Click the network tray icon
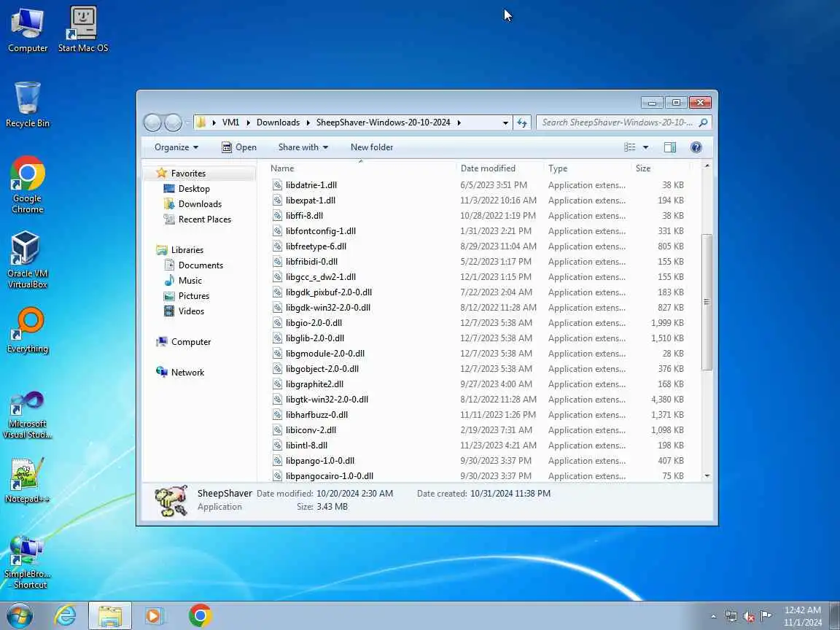The height and width of the screenshot is (630, 840). click(x=731, y=616)
